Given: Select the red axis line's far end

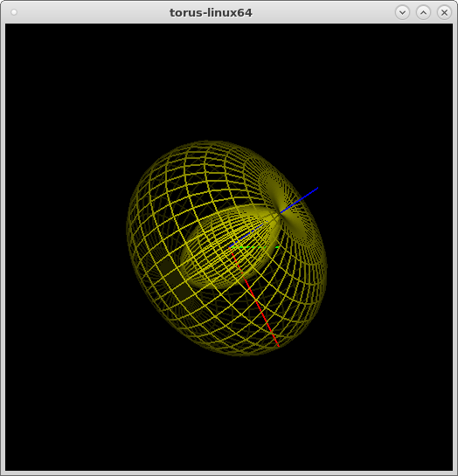Looking at the screenshot, I should pyautogui.click(x=278, y=345).
